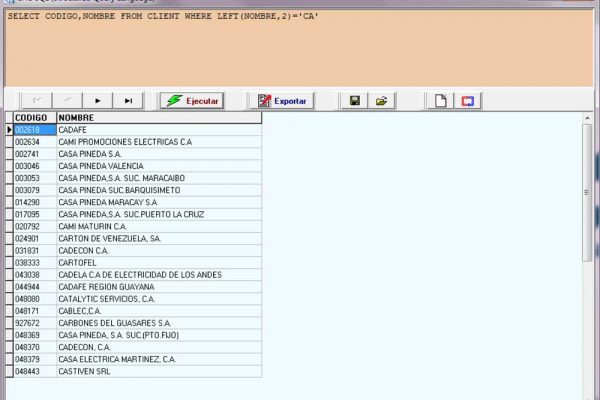Select code 017095

(35, 214)
